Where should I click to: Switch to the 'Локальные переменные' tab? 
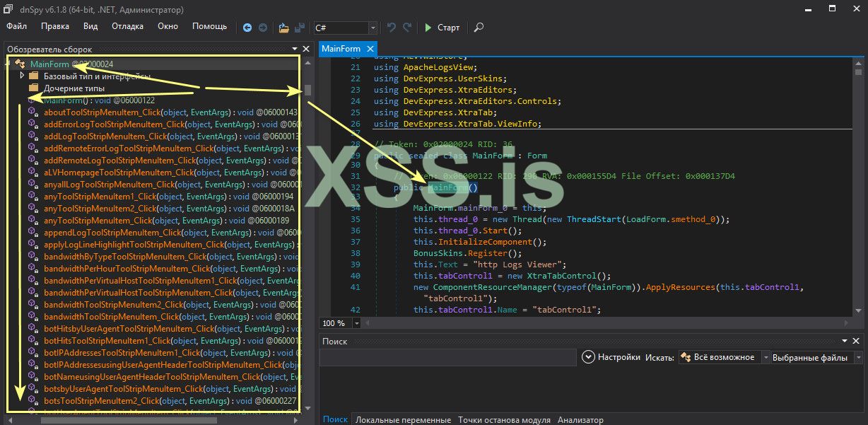click(x=403, y=420)
